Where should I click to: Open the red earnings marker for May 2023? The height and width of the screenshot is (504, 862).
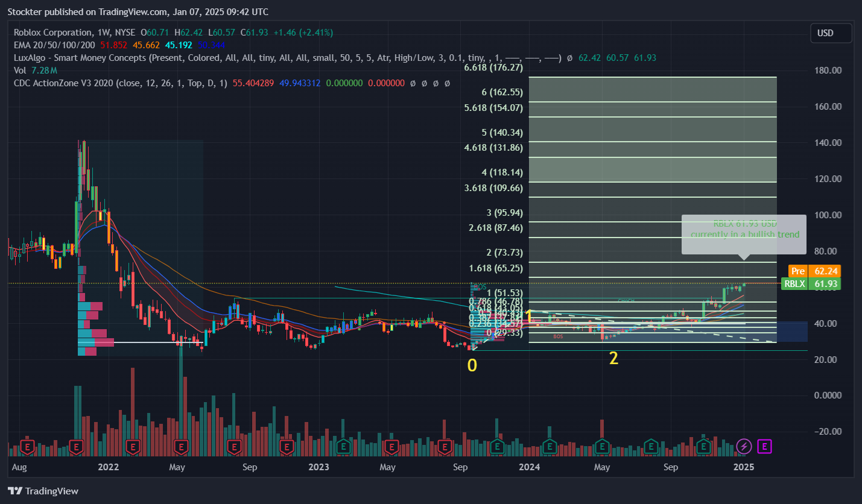pyautogui.click(x=391, y=447)
